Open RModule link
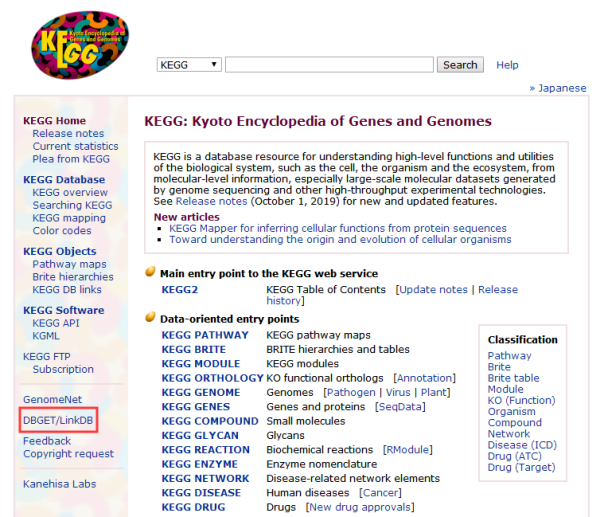Viewport: 605px width, 517px height. [x=408, y=450]
